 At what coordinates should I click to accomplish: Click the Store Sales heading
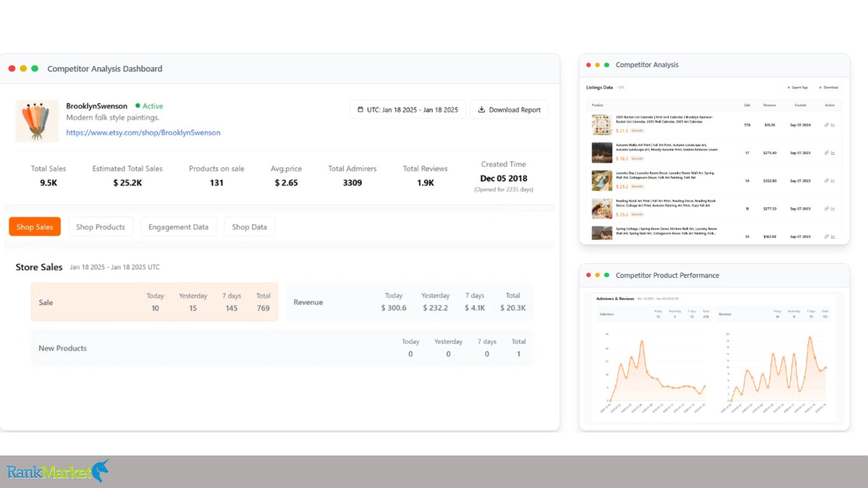(39, 268)
